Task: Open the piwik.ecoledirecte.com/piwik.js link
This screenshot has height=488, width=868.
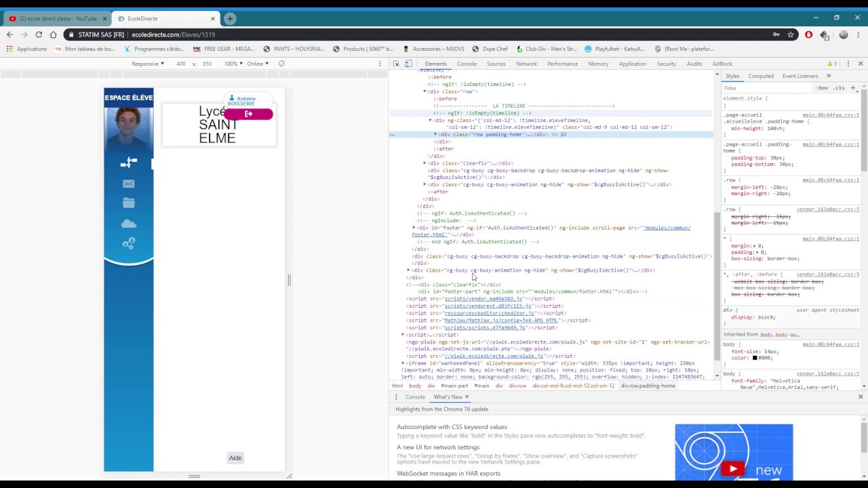Action: point(494,356)
